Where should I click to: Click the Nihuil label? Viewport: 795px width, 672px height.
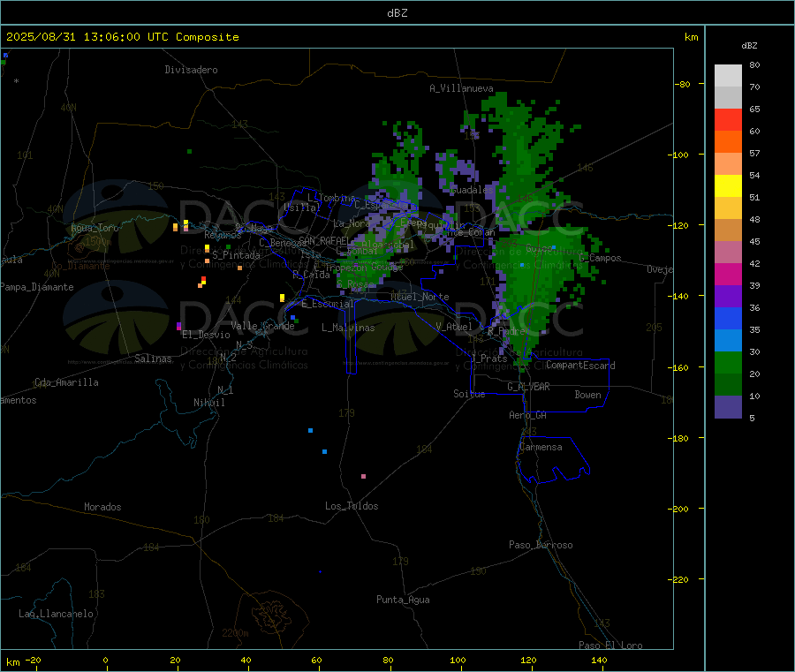[208, 403]
